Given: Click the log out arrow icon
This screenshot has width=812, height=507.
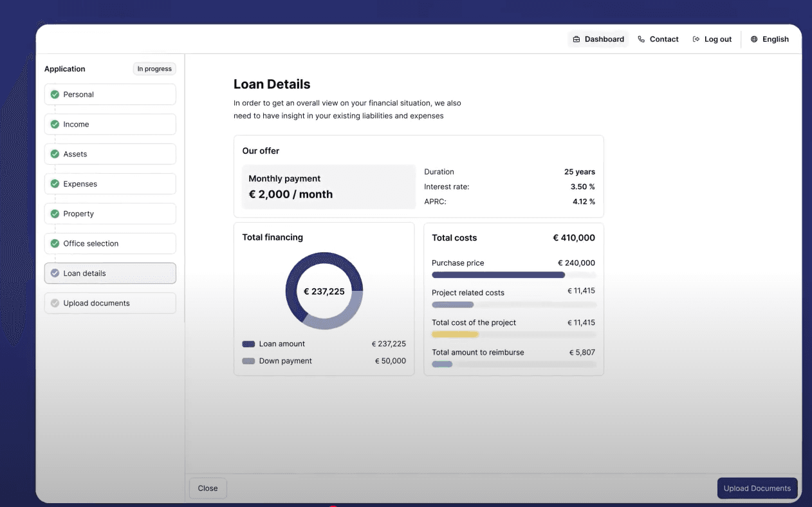Looking at the screenshot, I should pyautogui.click(x=696, y=39).
